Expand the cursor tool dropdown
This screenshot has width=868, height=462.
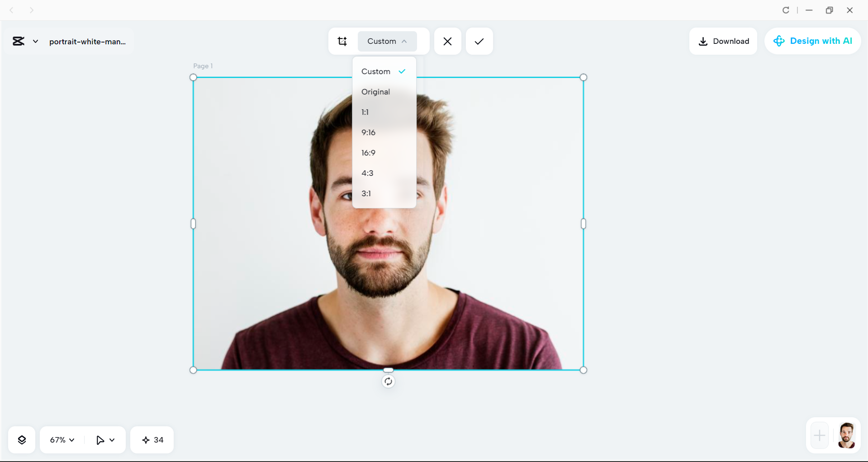104,439
